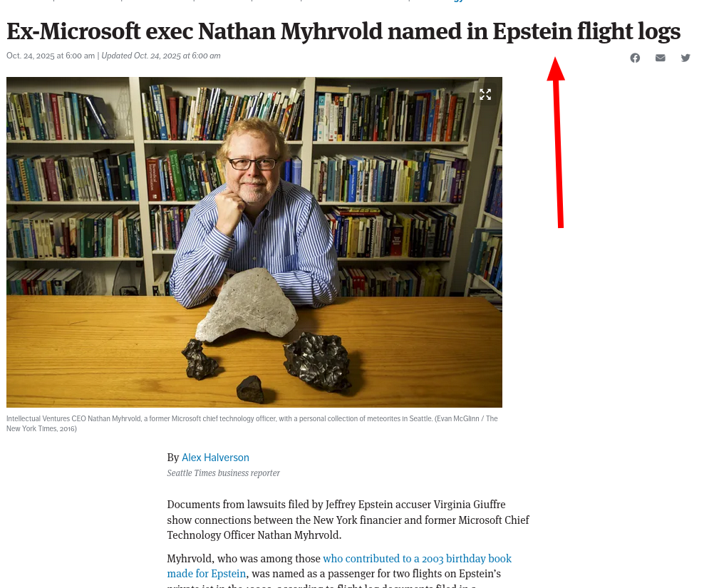
Task: Click the Ex-Microsoft exec article headline
Action: click(x=343, y=31)
